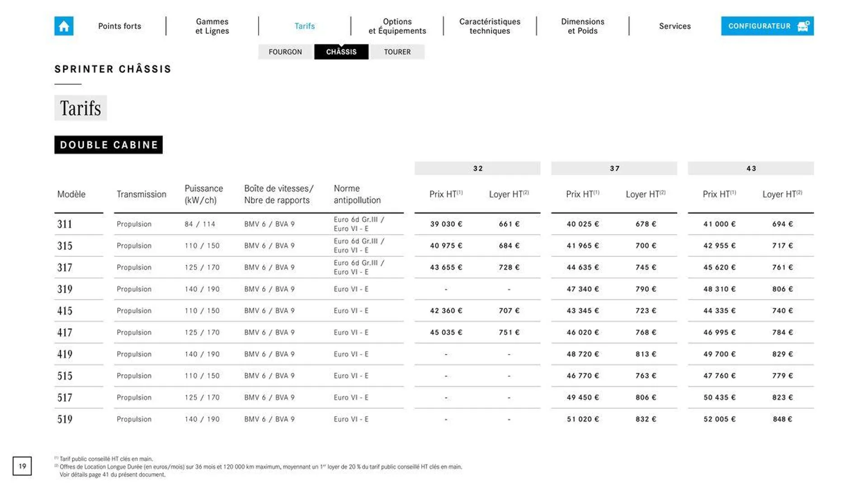Viewport: 868px width, 488px height.
Task: Click the 832 € loyer cell
Action: (x=646, y=419)
